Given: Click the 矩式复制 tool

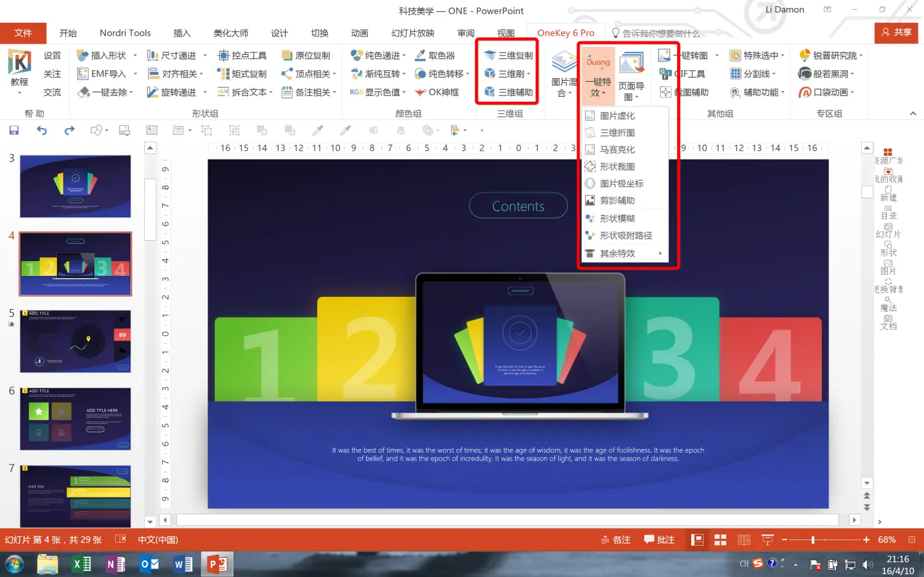Looking at the screenshot, I should (242, 74).
